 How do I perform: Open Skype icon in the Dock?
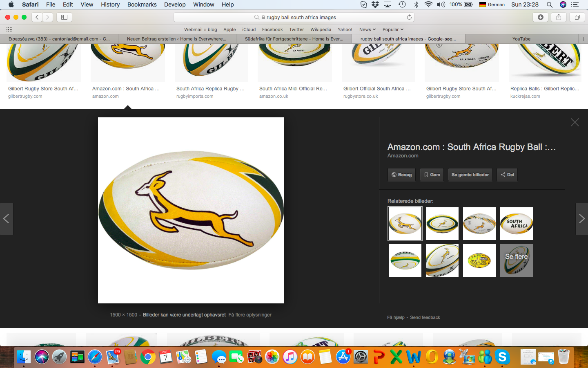tap(502, 357)
